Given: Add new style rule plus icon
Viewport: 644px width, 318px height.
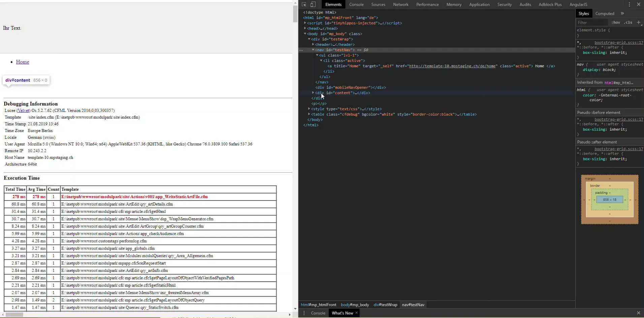Looking at the screenshot, I should pos(638,23).
